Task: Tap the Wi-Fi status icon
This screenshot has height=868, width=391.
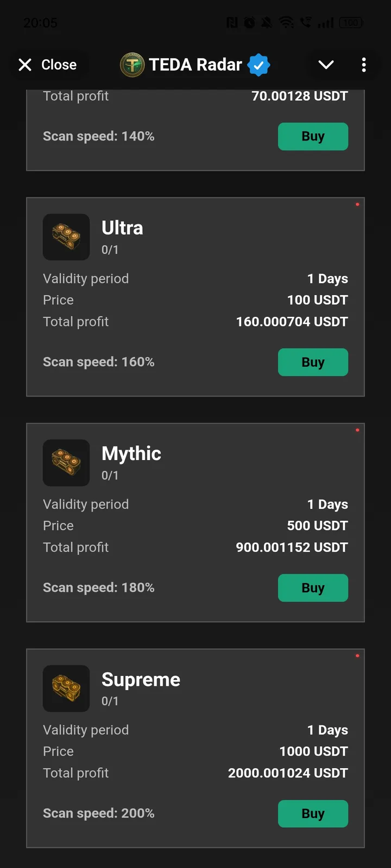Action: pyautogui.click(x=286, y=23)
